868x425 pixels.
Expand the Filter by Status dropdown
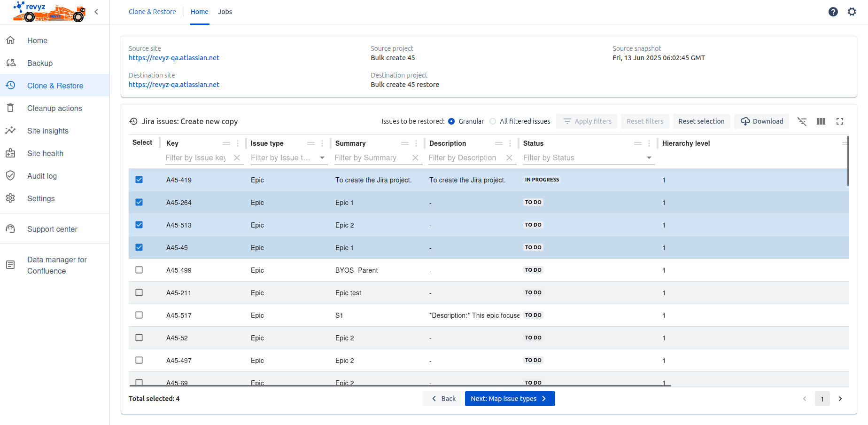point(649,158)
